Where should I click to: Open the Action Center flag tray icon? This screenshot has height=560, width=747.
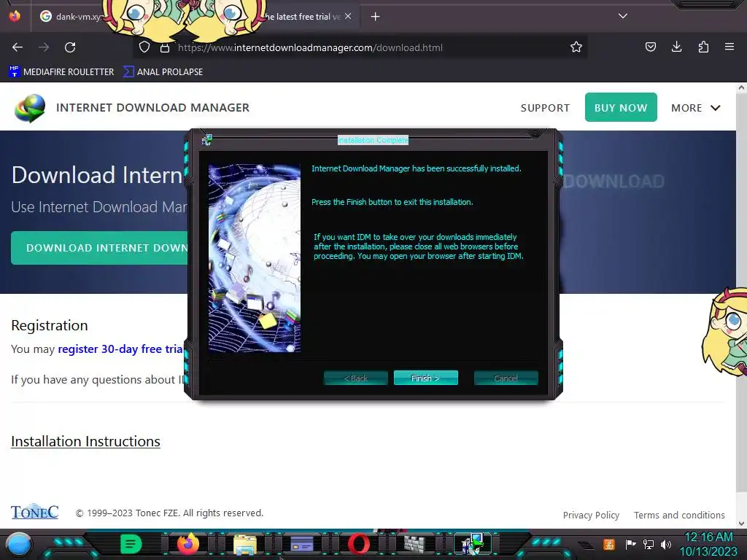tap(631, 544)
